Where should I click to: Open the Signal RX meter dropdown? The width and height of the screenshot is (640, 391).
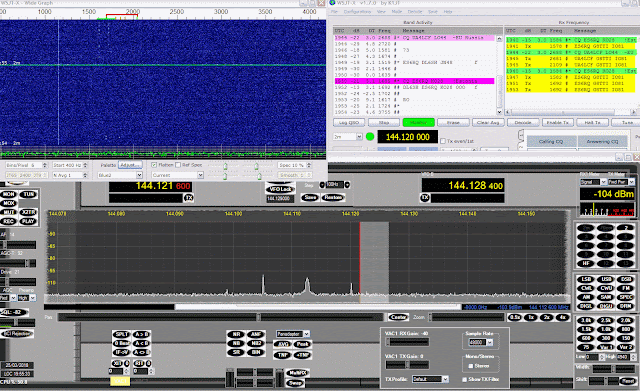click(603, 182)
